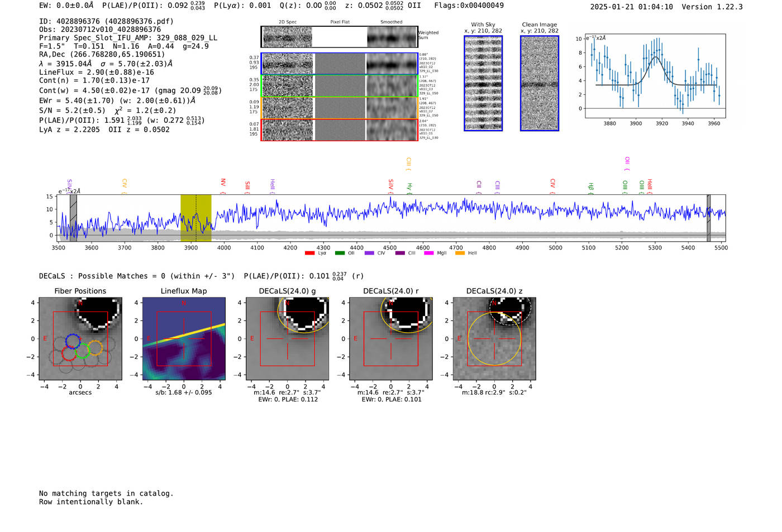Click the green Hβ line marker
Image resolution: width=782 pixels, height=532 pixels.
pyautogui.click(x=590, y=186)
